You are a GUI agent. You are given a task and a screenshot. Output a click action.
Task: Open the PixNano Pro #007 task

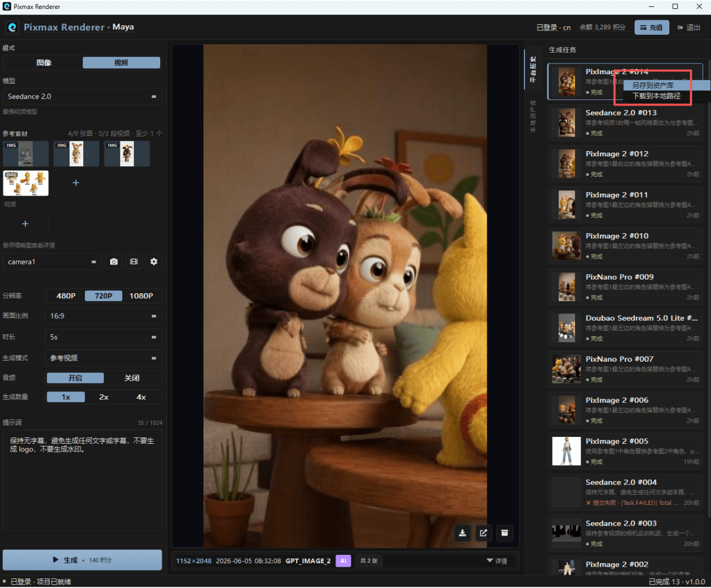click(625, 369)
